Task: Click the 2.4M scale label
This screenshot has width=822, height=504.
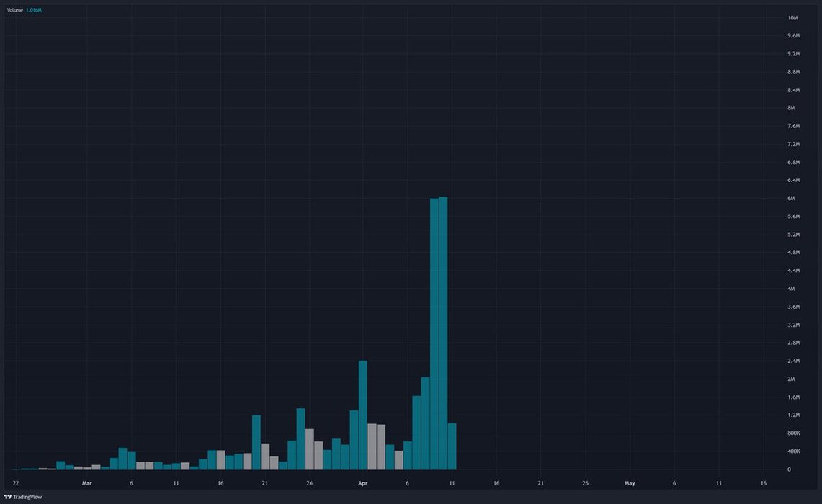Action: (794, 361)
